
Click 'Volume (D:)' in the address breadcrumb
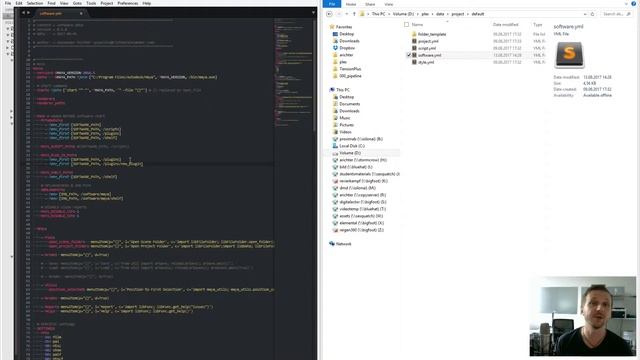[403, 14]
